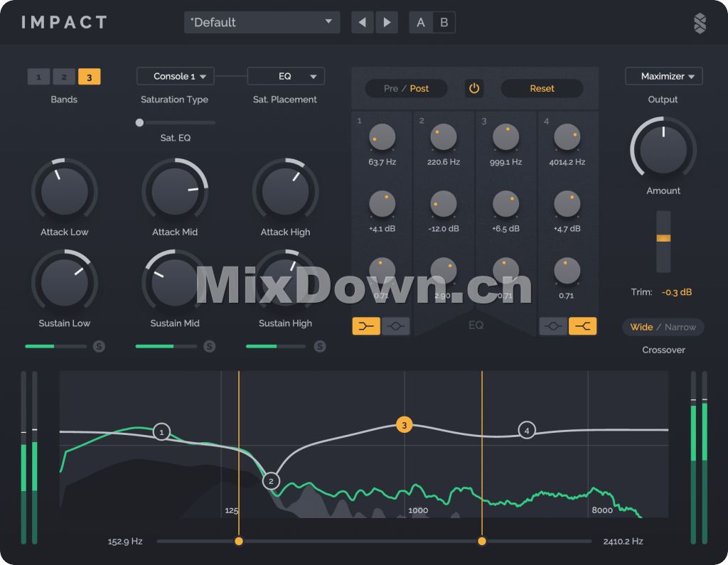This screenshot has height=565, width=728.
Task: Click the Low band level slider
Action: coord(55,346)
